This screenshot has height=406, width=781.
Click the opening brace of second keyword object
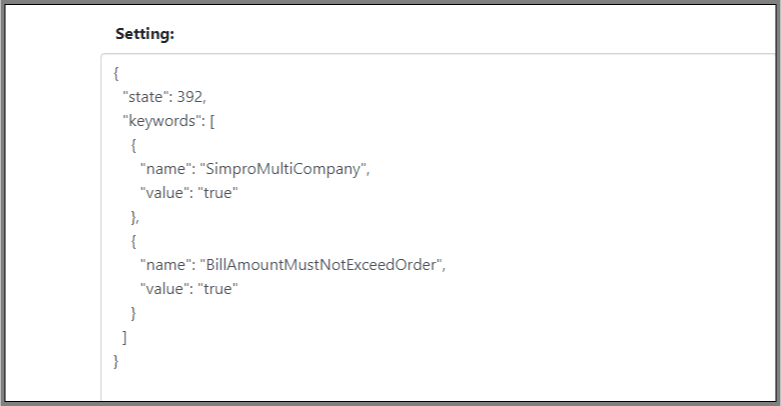(133, 241)
